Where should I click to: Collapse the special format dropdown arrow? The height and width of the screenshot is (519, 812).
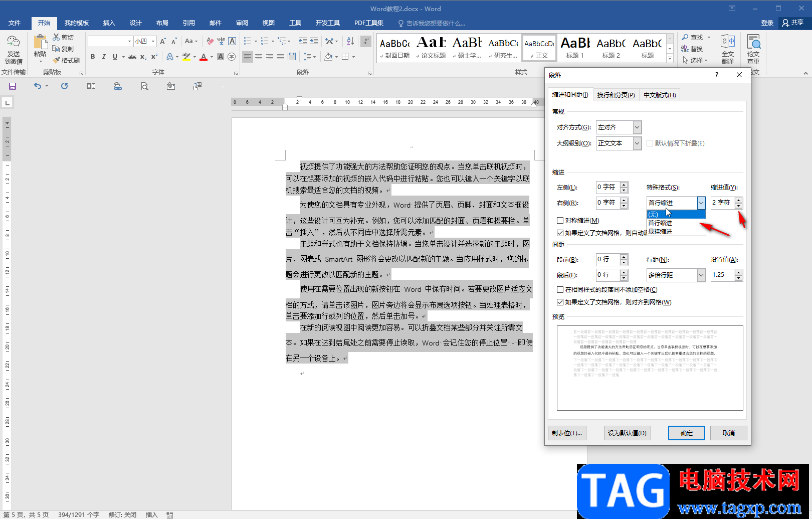701,203
